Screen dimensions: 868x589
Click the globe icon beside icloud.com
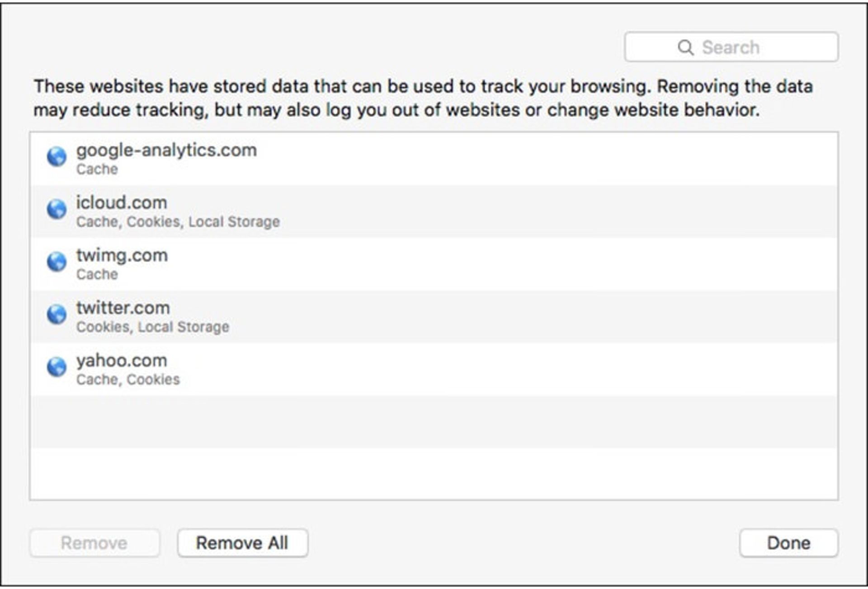(x=57, y=209)
